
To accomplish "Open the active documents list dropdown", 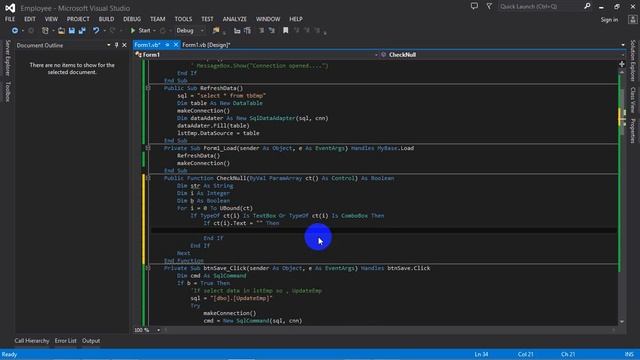I will [622, 45].
